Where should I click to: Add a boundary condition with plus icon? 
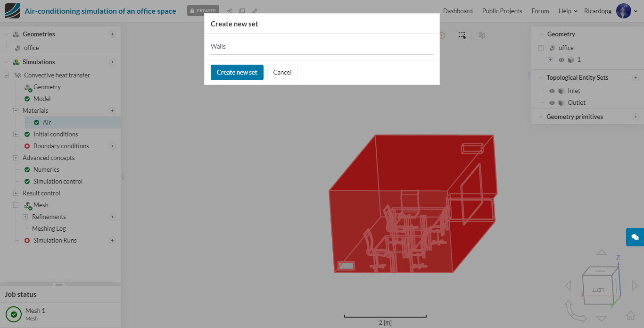112,146
